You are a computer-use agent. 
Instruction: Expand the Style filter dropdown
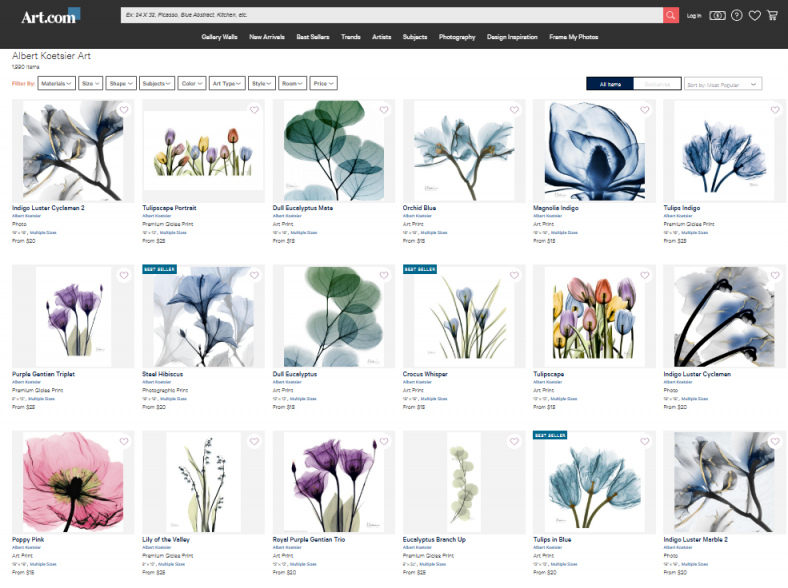(x=262, y=83)
